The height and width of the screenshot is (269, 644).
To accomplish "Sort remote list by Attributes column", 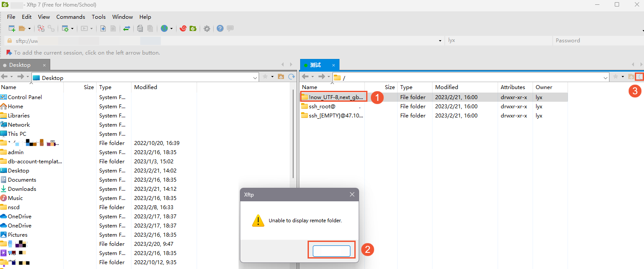I will click(515, 87).
